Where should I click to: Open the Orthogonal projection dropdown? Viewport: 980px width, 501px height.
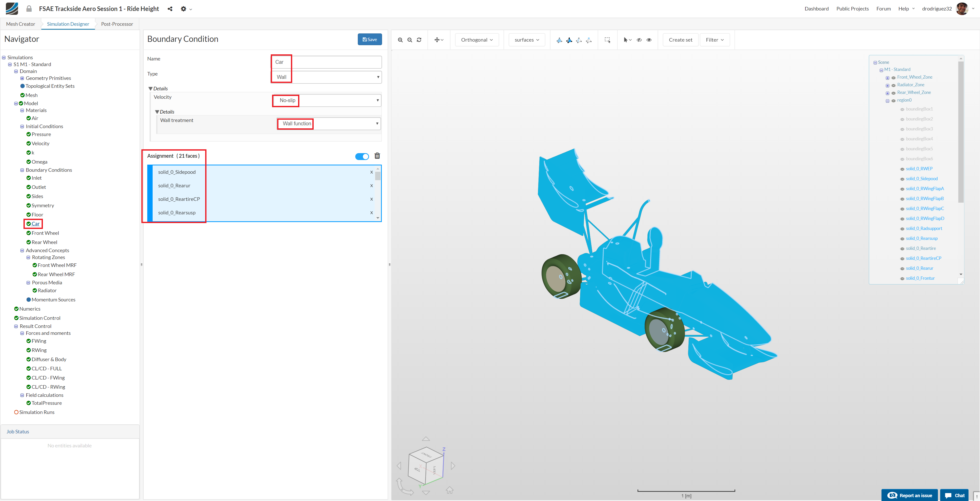(477, 40)
